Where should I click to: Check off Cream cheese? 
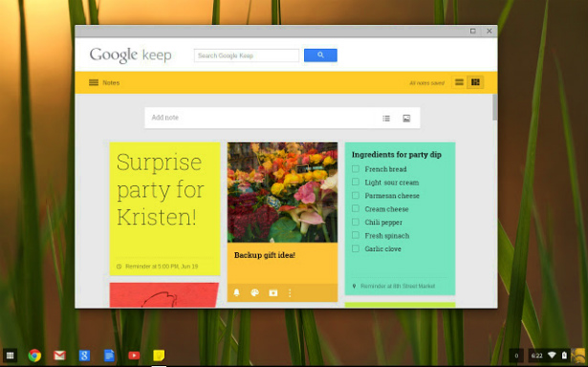pyautogui.click(x=356, y=208)
